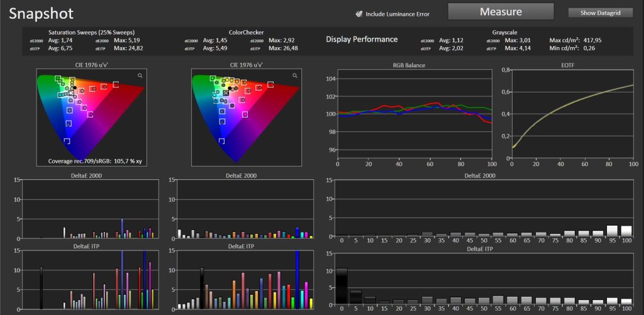644x315 pixels.
Task: Click the Grayscale statistics heading
Action: (x=504, y=32)
